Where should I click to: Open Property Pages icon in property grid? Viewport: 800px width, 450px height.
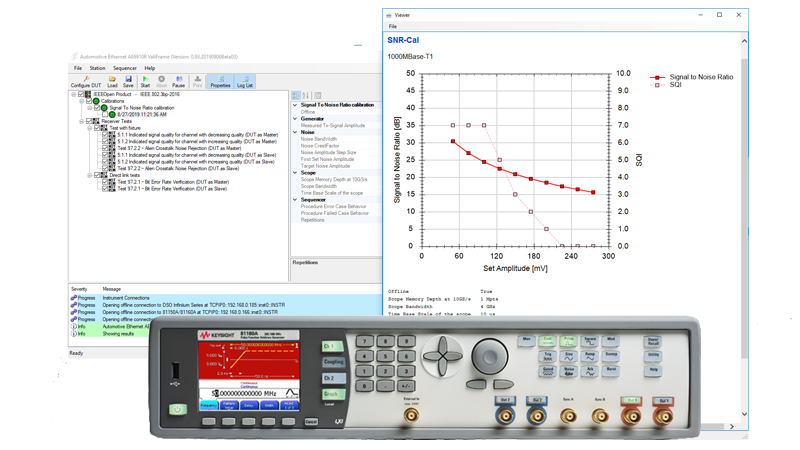317,95
